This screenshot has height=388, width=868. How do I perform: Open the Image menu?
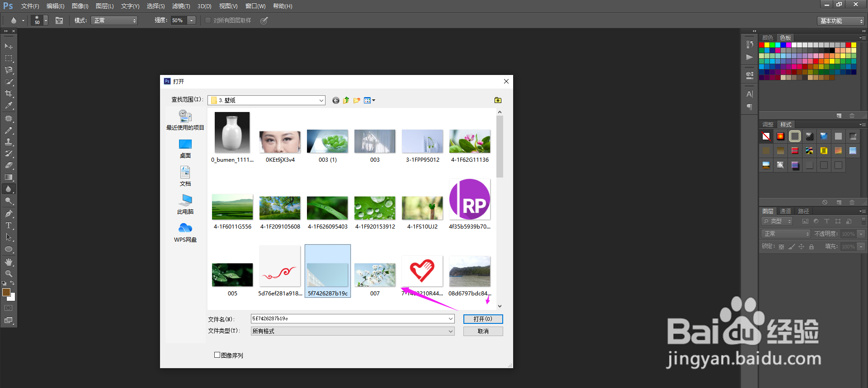pyautogui.click(x=80, y=6)
